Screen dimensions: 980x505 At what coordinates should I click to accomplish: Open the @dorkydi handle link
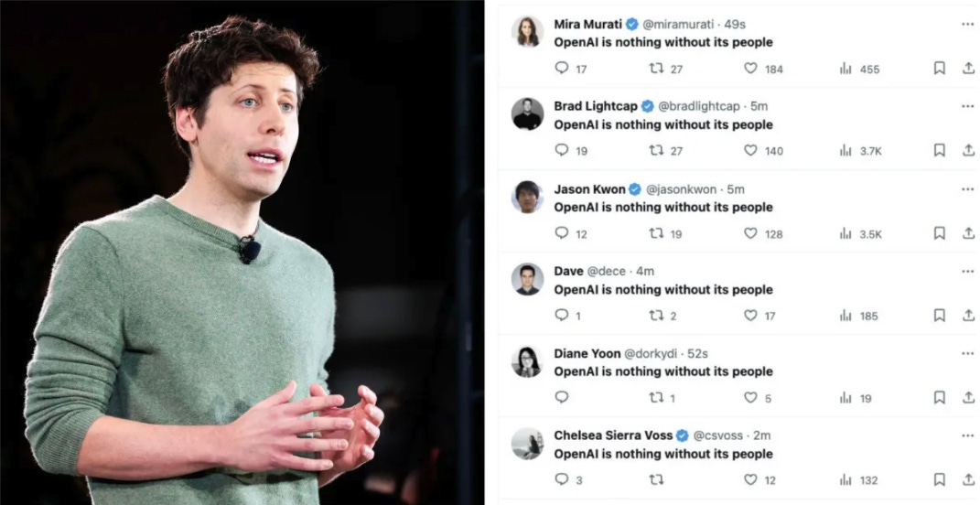click(651, 354)
